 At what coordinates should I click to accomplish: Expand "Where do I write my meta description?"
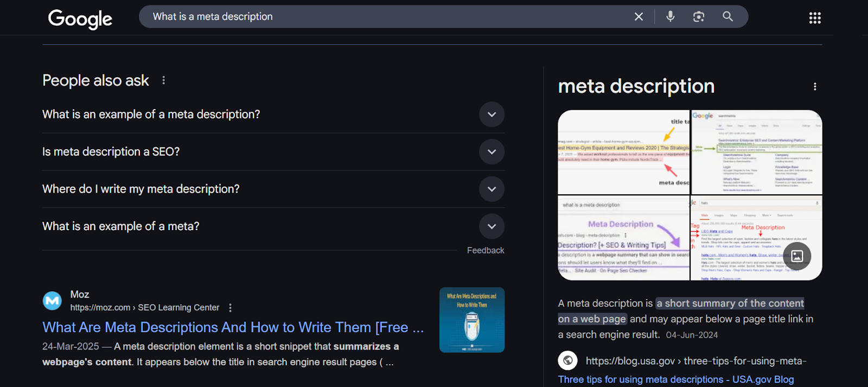(x=492, y=189)
